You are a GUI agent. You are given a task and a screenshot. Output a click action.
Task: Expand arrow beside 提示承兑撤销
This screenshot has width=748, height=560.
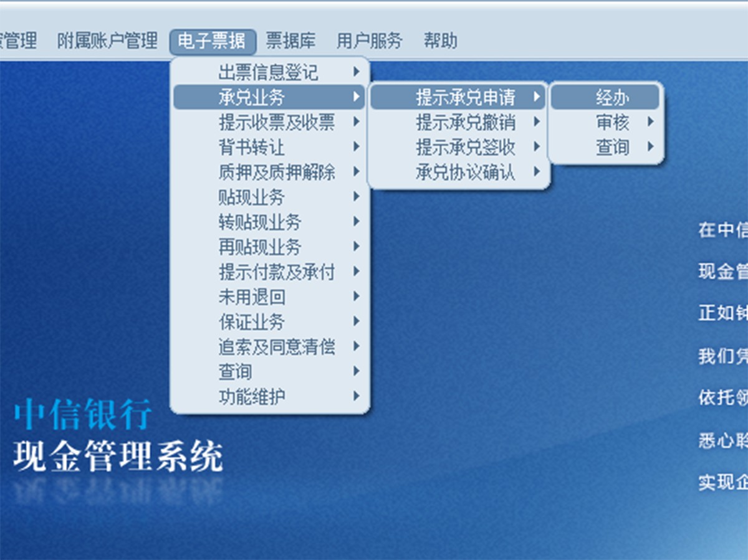pyautogui.click(x=536, y=121)
